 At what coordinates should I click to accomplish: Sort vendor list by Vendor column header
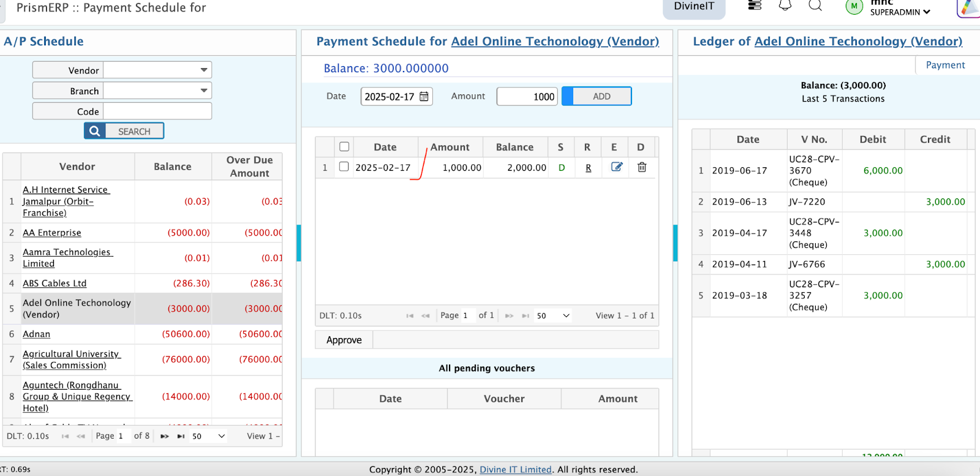coord(77,167)
